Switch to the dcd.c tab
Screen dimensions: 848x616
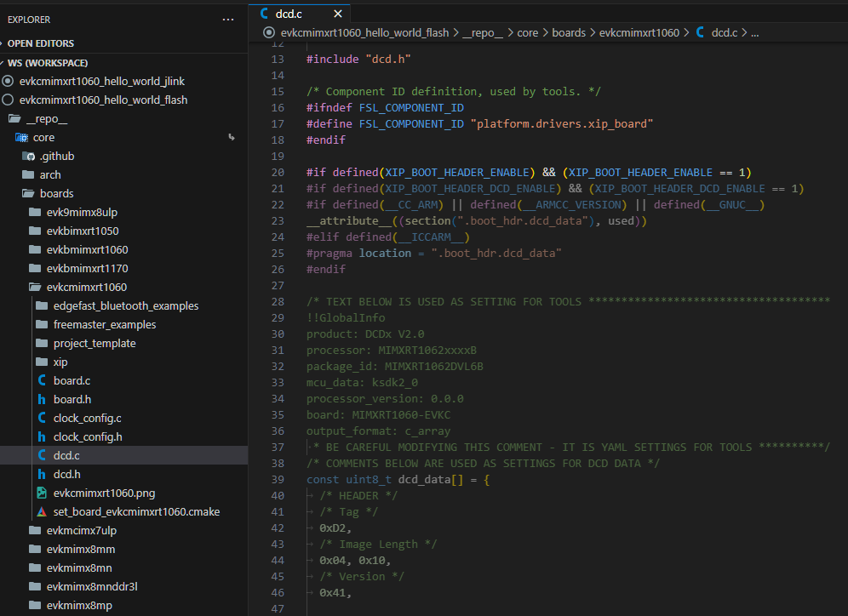coord(289,14)
